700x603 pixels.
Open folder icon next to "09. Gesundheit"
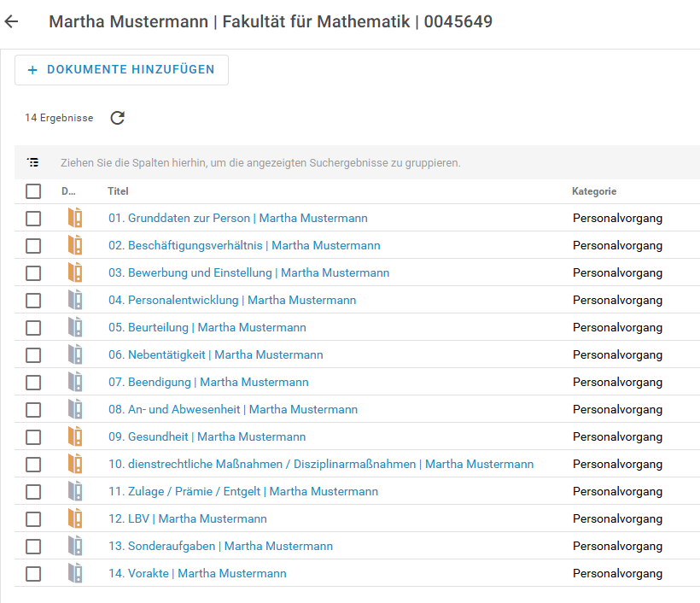[x=75, y=436]
